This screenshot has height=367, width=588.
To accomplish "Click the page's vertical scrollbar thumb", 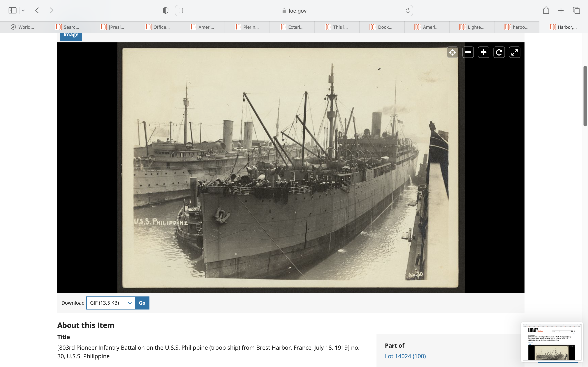I will pyautogui.click(x=585, y=96).
